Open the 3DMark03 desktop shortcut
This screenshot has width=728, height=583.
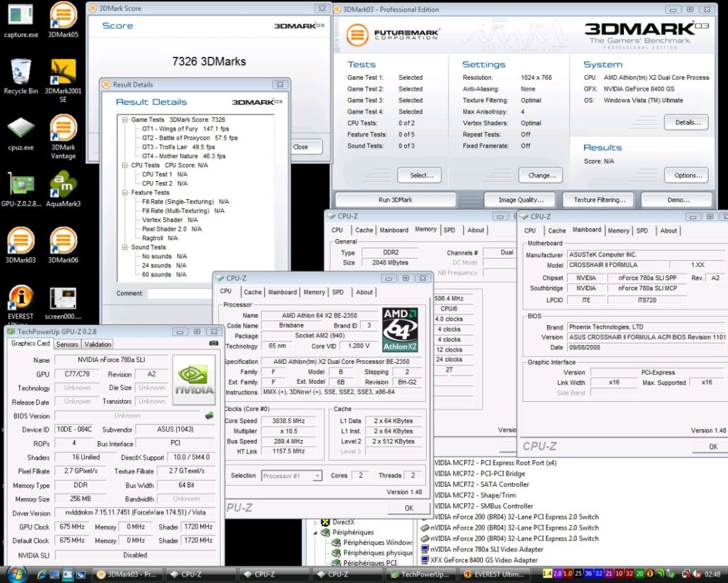tap(21, 245)
